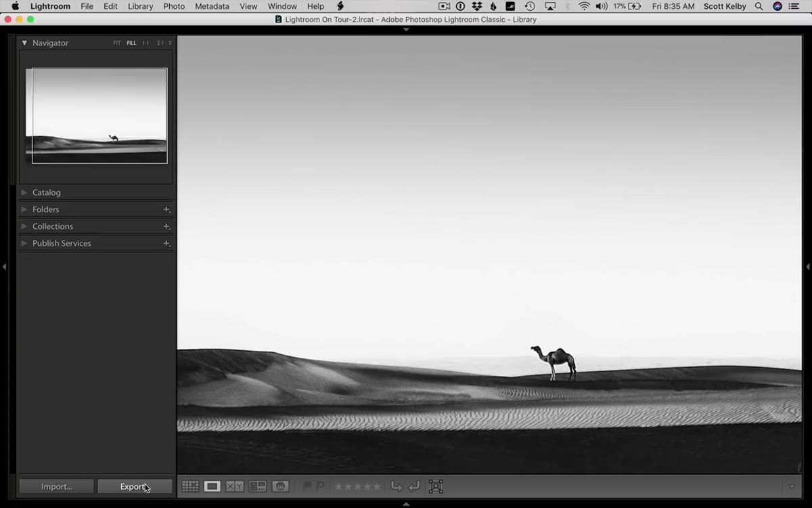The height and width of the screenshot is (508, 812).
Task: Click the Dropbox menu bar icon
Action: pyautogui.click(x=477, y=6)
